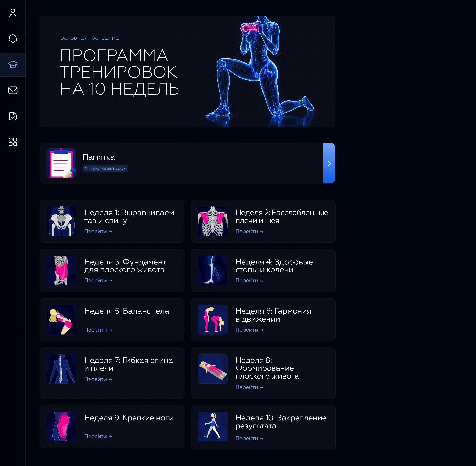Open the Памятка lesson title

coord(99,157)
